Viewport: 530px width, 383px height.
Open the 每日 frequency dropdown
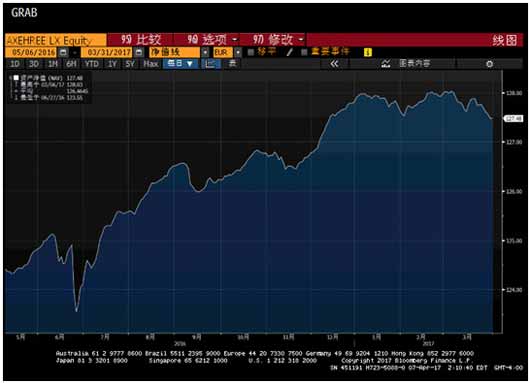point(180,64)
